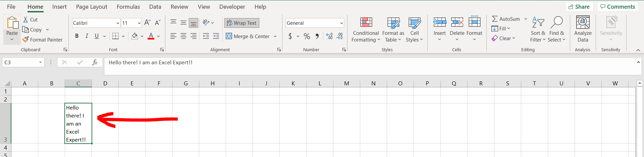Open the Calibri font name dropdown
This screenshot has height=157, width=644.
click(x=118, y=23)
